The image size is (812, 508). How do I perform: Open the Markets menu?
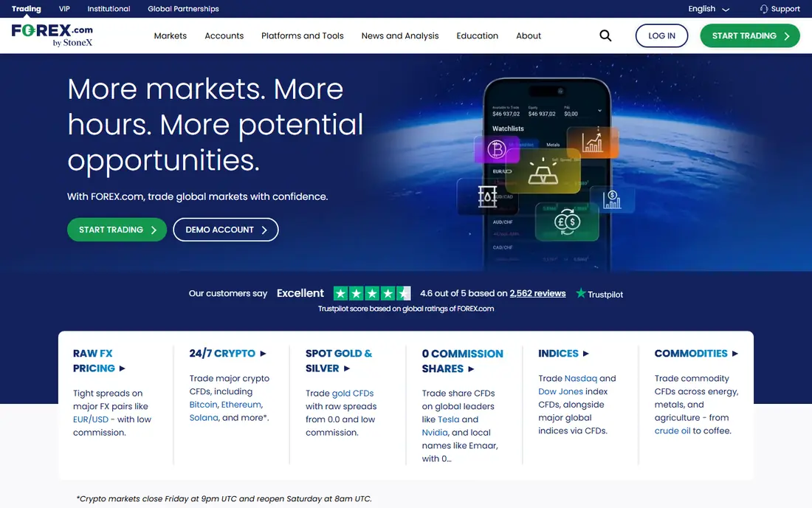tap(171, 35)
